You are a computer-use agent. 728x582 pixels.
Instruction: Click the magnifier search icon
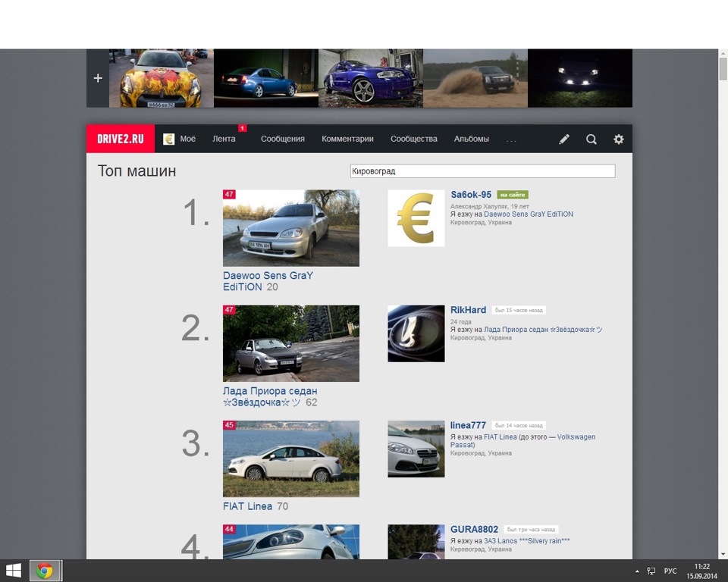[591, 139]
